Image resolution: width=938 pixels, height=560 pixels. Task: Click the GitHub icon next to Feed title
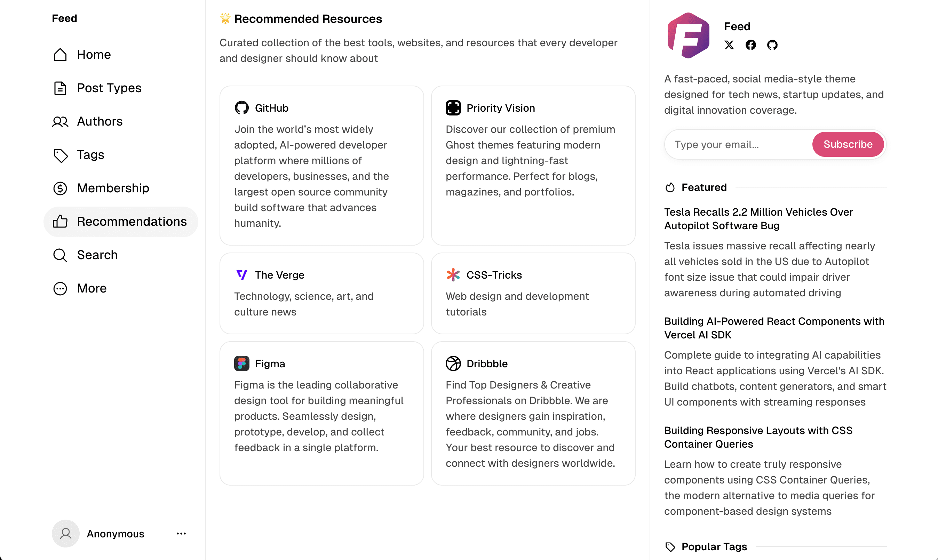click(772, 45)
